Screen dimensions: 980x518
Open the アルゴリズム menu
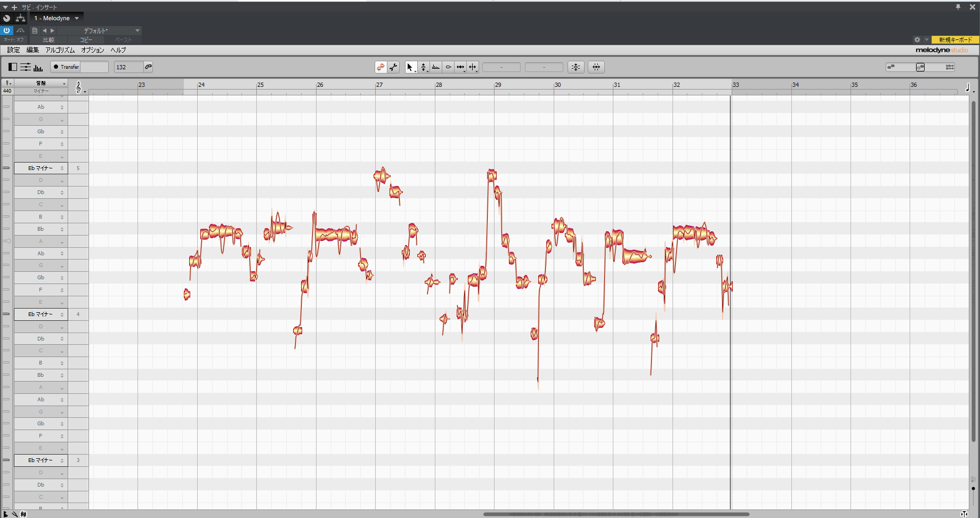pyautogui.click(x=60, y=50)
